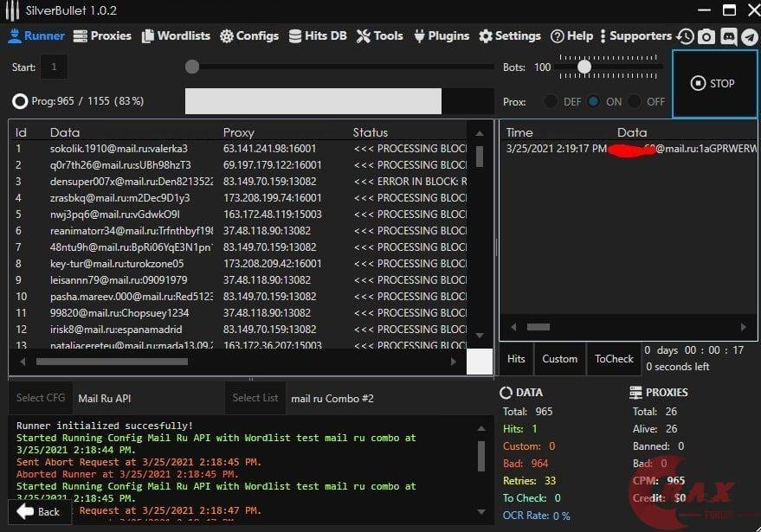The image size is (761, 532).
Task: Go back with the Back button
Action: pos(40,511)
